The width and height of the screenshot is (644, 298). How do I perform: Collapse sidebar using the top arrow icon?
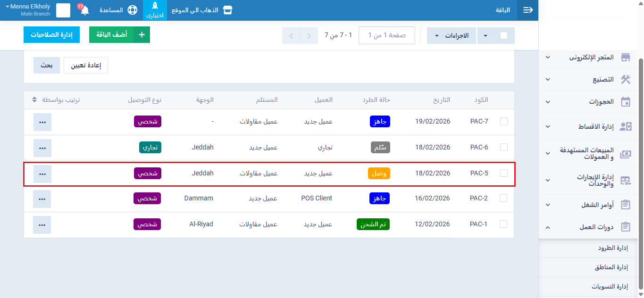point(528,10)
